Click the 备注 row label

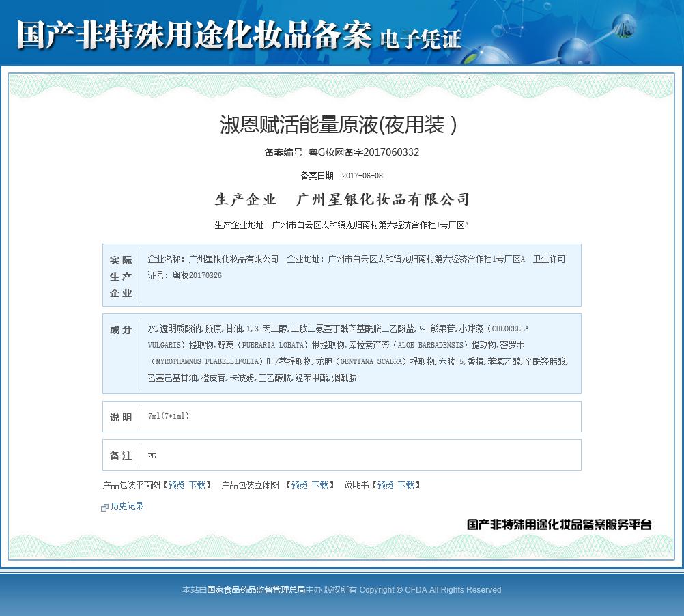point(121,456)
